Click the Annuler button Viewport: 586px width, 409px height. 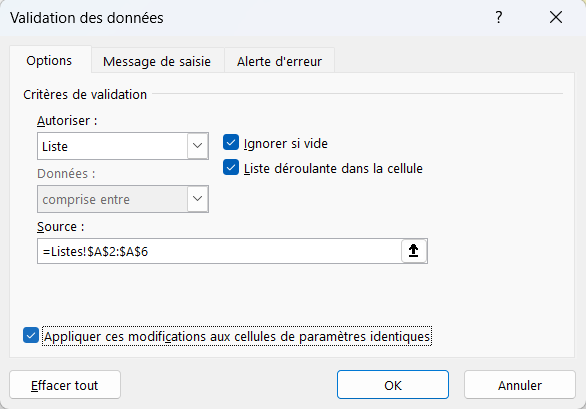pyautogui.click(x=519, y=385)
